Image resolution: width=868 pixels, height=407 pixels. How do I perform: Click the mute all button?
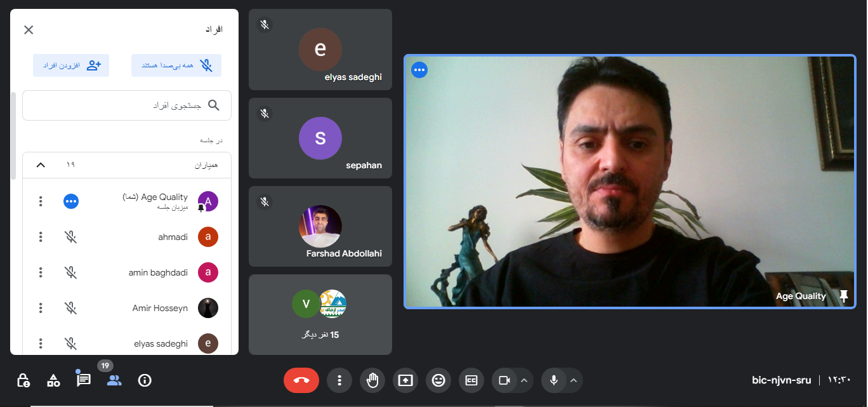tap(176, 65)
